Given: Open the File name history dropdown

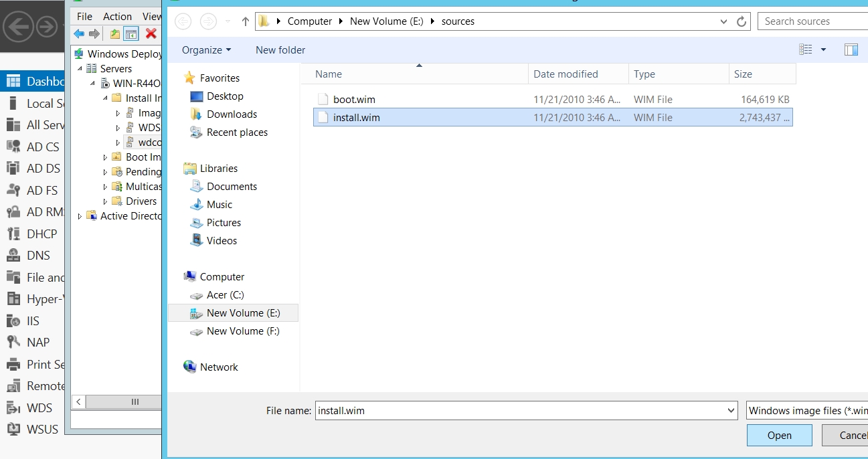Looking at the screenshot, I should tap(731, 411).
